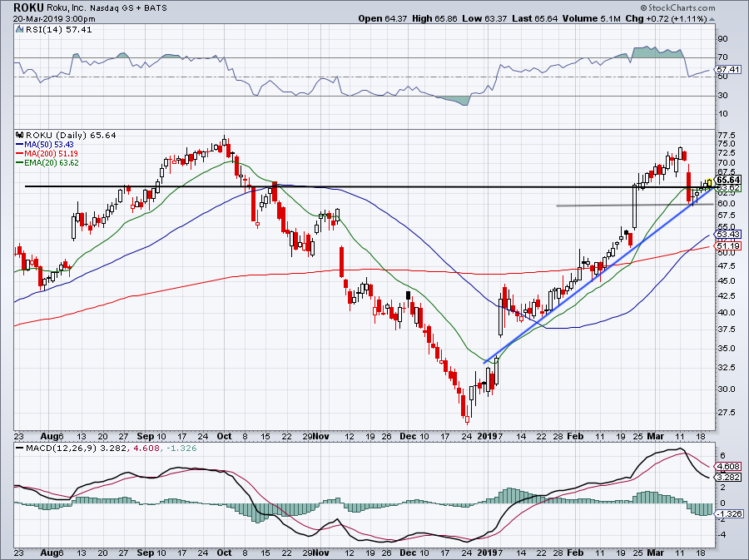Select the blue MA(50) line swatch in legend
Image resolution: width=749 pixels, height=560 pixels.
click(20, 145)
